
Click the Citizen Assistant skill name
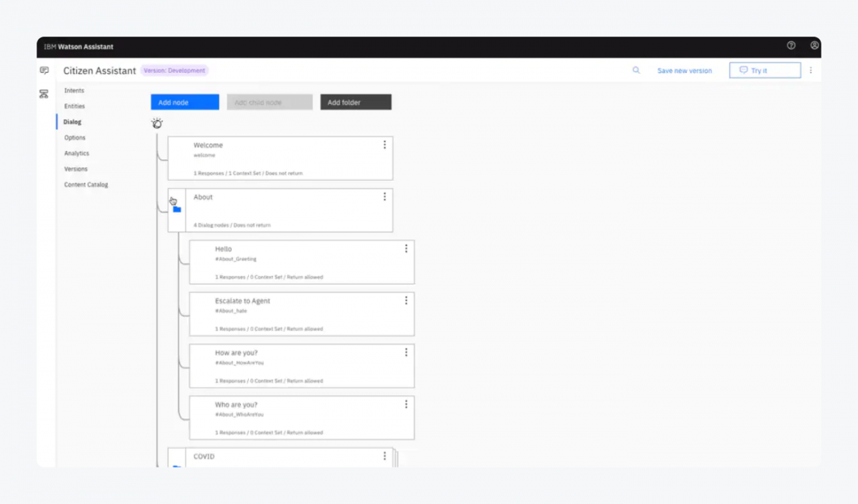[99, 71]
